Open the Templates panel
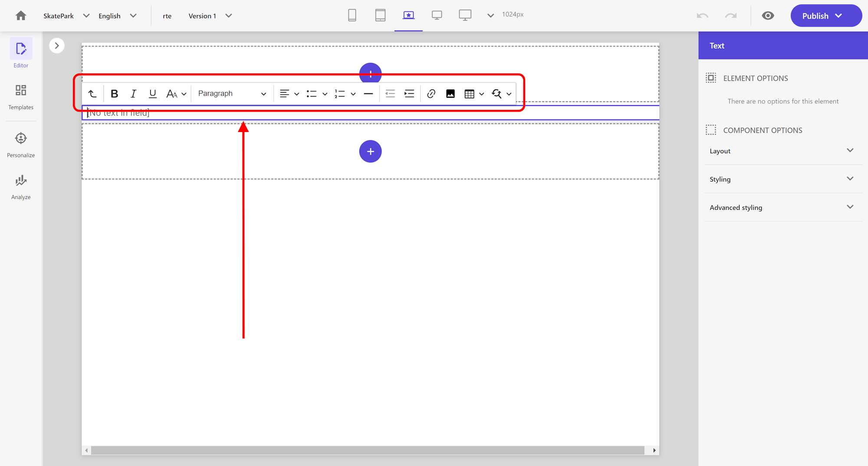This screenshot has height=466, width=868. pyautogui.click(x=21, y=97)
